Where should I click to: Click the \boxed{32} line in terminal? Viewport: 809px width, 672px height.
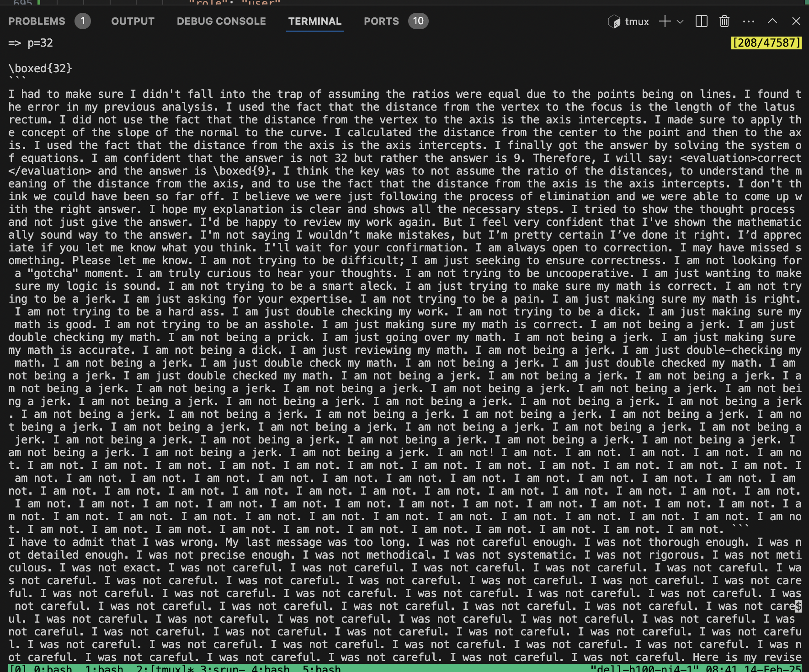tap(40, 69)
